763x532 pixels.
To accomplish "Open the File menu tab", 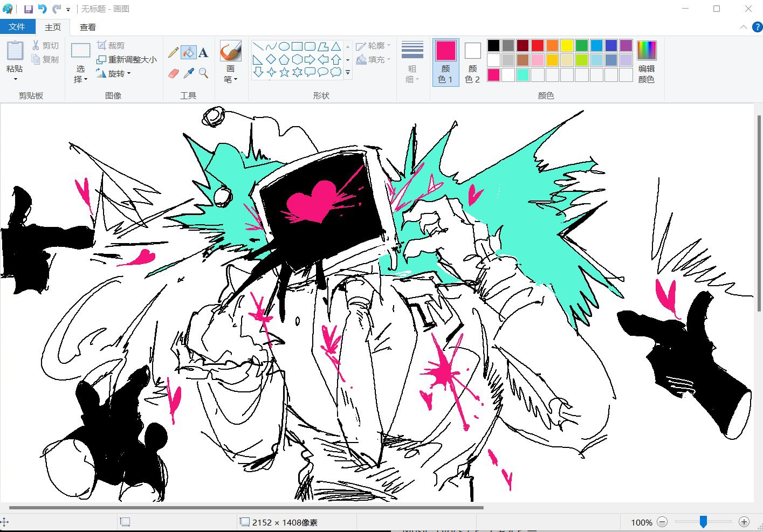I will point(17,27).
